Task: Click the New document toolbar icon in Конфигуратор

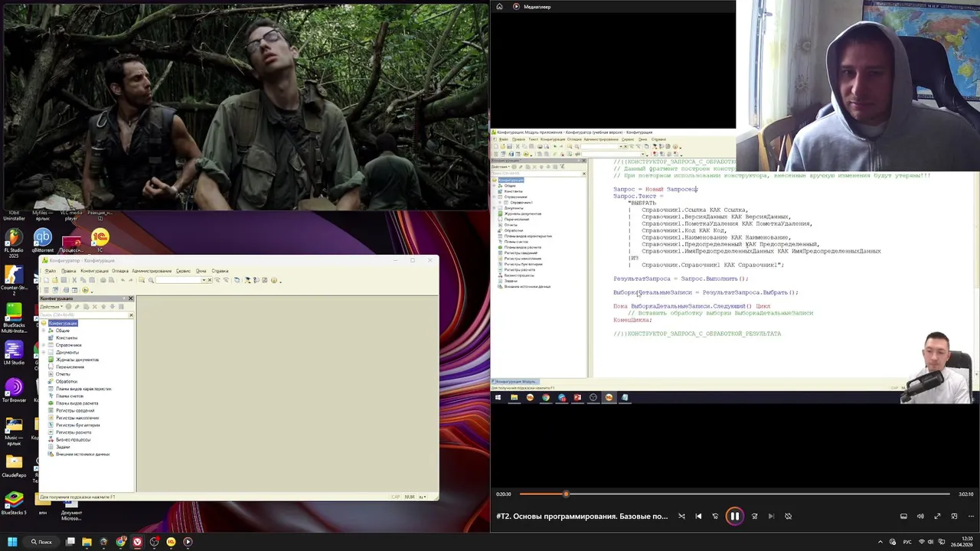Action: click(46, 280)
